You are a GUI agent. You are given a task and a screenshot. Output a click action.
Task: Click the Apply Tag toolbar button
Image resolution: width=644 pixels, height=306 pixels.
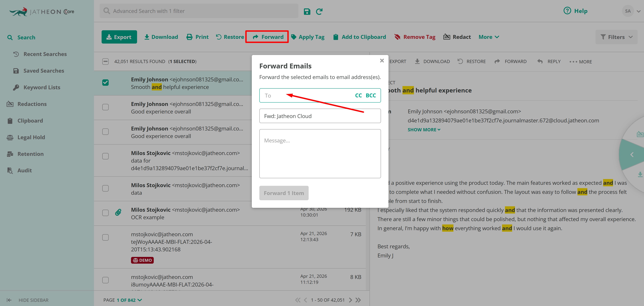308,37
